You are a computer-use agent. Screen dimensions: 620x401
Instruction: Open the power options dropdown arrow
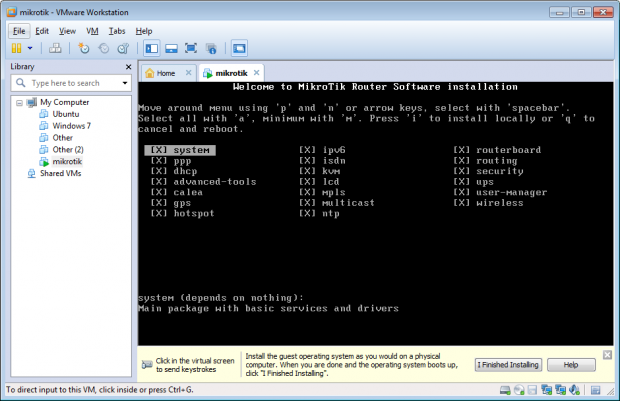point(30,48)
